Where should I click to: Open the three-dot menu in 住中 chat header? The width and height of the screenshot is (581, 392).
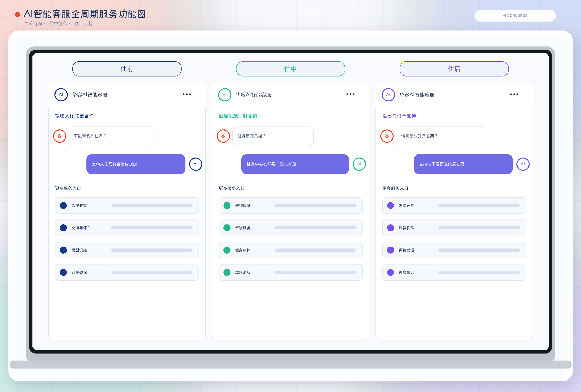pyautogui.click(x=351, y=94)
